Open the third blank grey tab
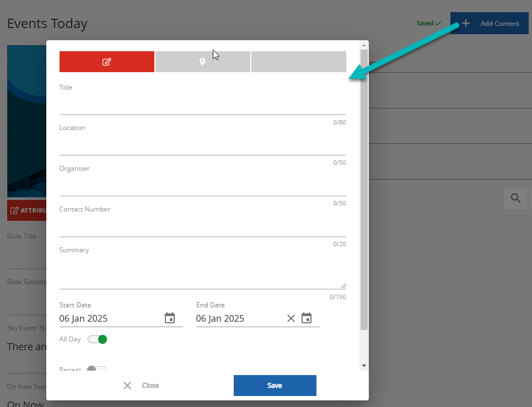532x407 pixels. [298, 62]
